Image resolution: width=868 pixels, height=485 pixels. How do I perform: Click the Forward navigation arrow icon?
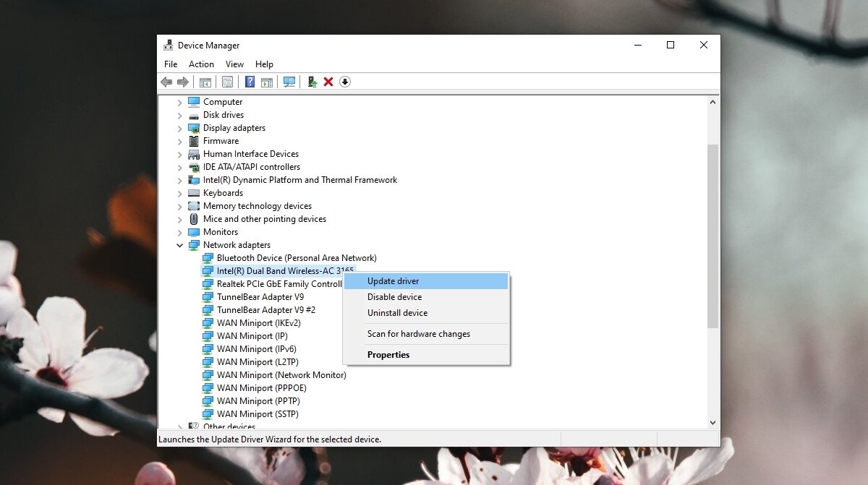pos(182,81)
